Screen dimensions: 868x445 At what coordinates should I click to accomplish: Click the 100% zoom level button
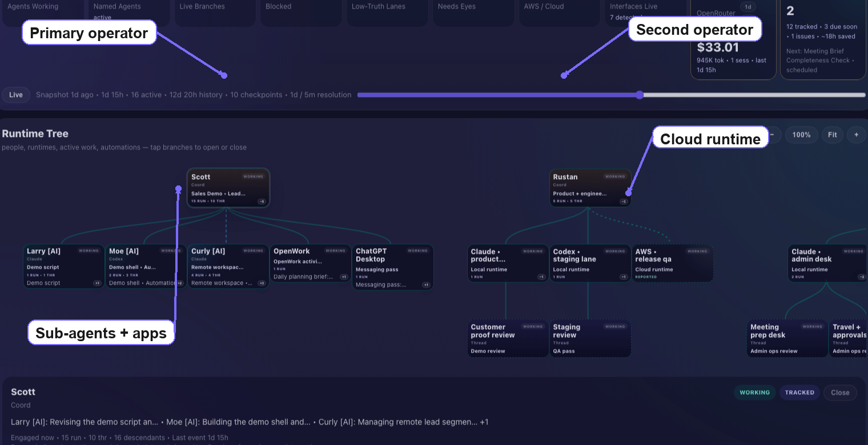point(802,135)
